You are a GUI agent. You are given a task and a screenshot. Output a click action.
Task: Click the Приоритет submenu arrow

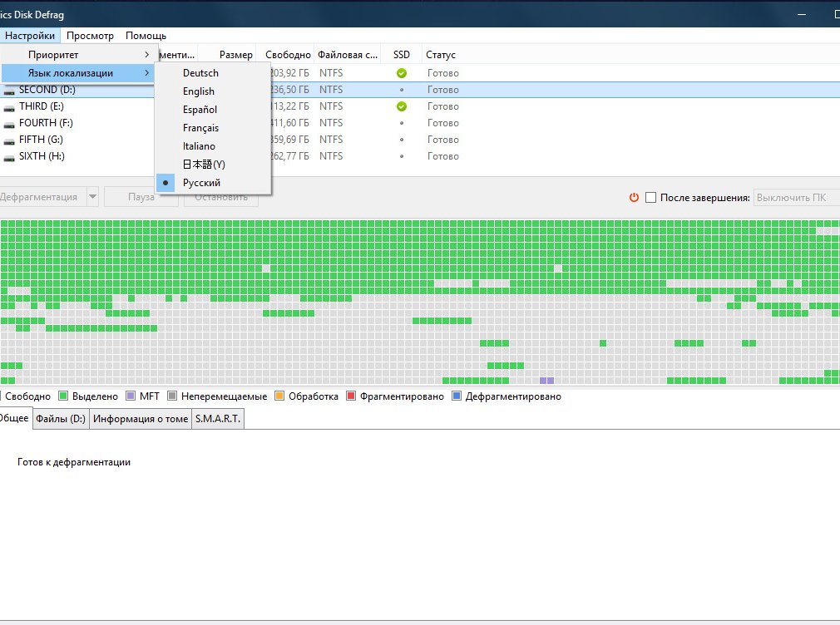coord(146,55)
